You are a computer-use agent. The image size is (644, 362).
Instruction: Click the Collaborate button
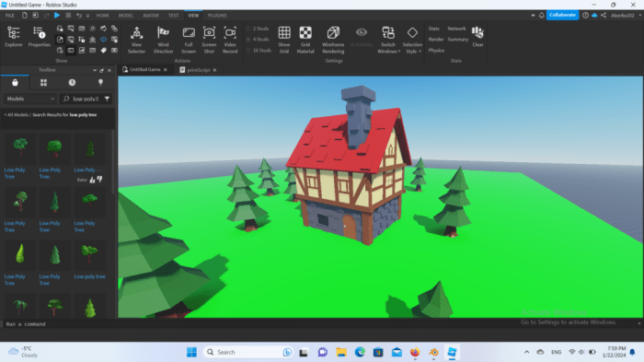point(562,16)
